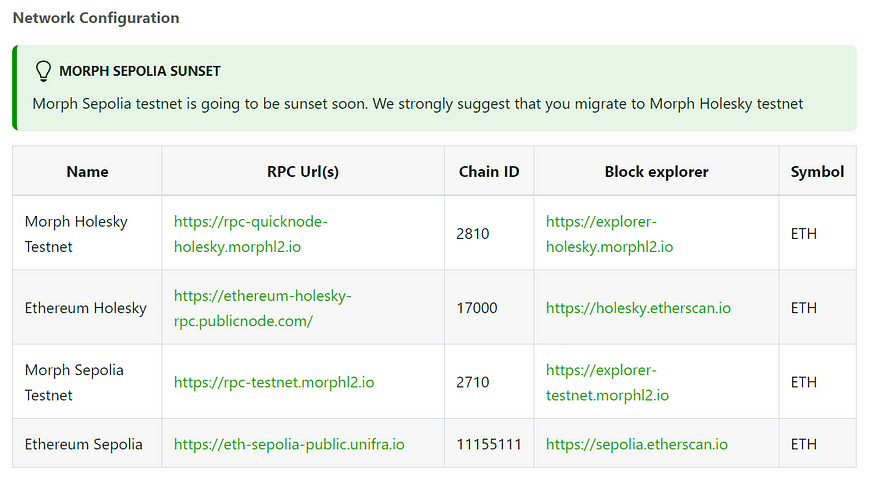875x477 pixels.
Task: Click the chain ID 11155111 cell
Action: click(x=489, y=444)
